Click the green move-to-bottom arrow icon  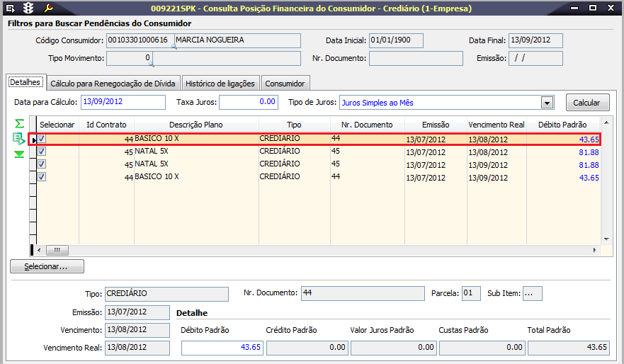pos(19,154)
